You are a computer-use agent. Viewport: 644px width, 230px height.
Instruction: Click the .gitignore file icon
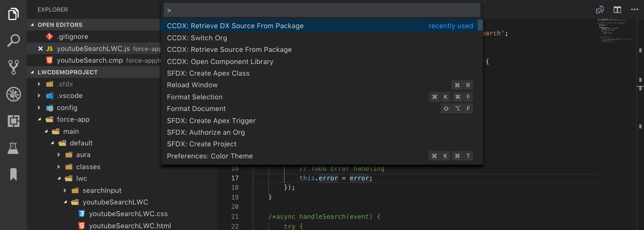click(49, 37)
